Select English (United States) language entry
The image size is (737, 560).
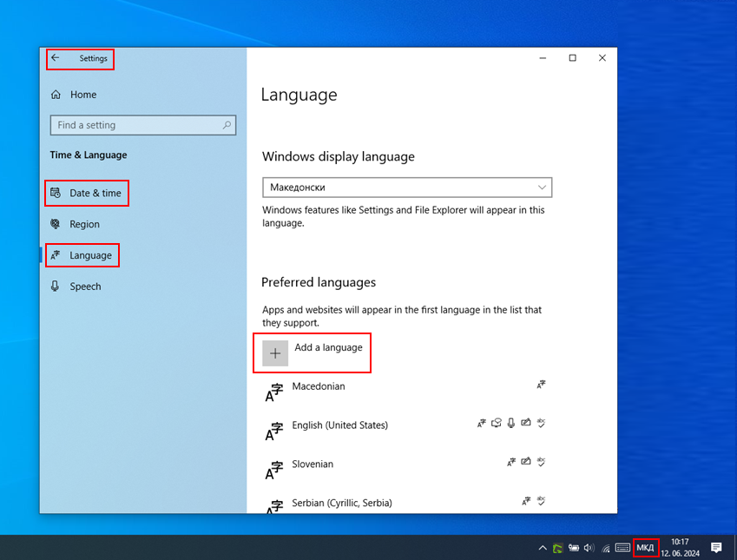pos(339,425)
